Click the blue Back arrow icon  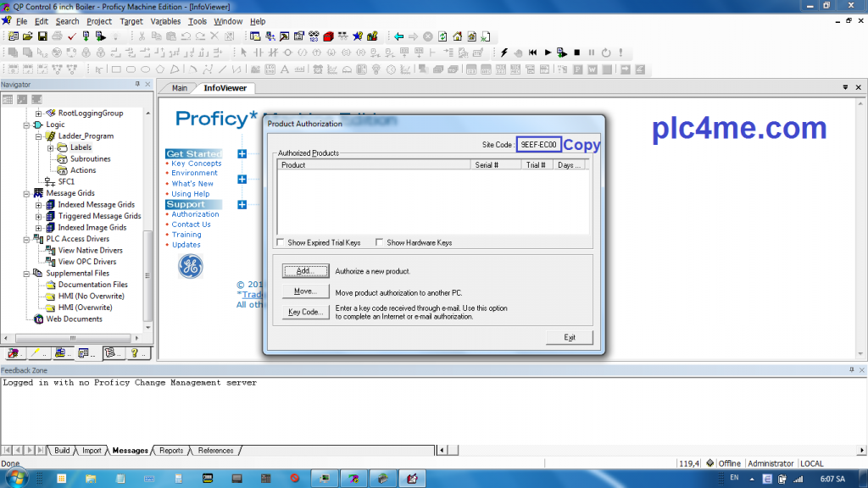[398, 36]
